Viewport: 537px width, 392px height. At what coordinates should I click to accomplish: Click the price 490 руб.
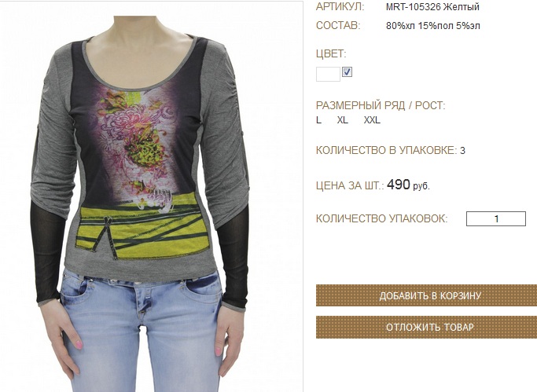pyautogui.click(x=408, y=185)
